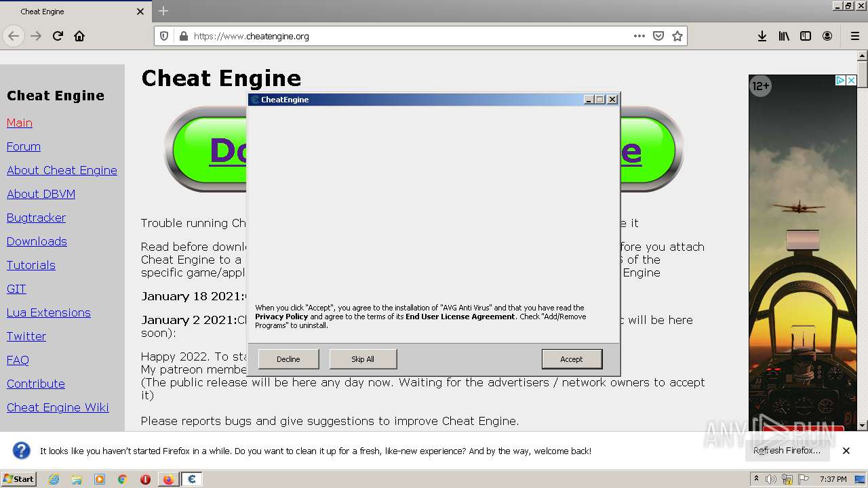Open the Action Center flag icon

click(802, 479)
